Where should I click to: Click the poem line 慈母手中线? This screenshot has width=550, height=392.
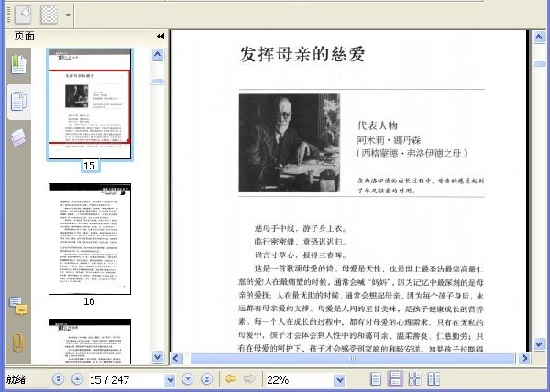click(x=273, y=229)
